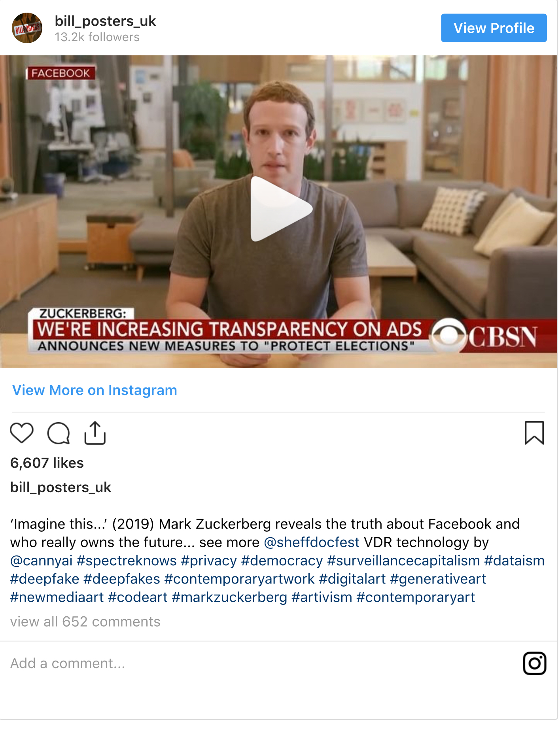
Task: Open View More on Instagram link
Action: coord(95,390)
